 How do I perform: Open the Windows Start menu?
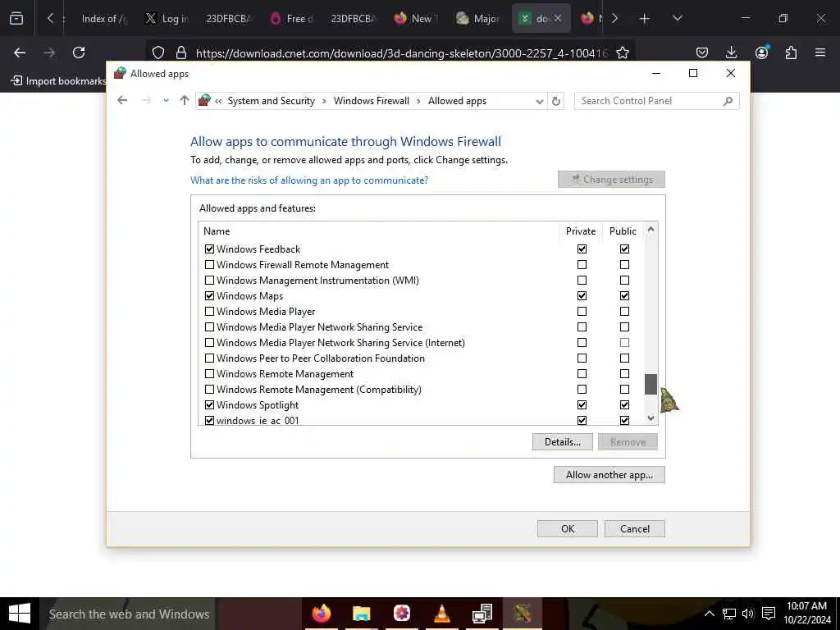tap(20, 614)
